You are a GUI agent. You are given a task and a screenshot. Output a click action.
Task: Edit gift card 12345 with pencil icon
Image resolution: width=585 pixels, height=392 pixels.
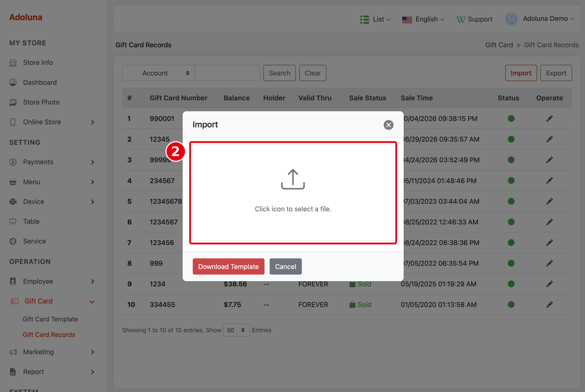click(549, 139)
